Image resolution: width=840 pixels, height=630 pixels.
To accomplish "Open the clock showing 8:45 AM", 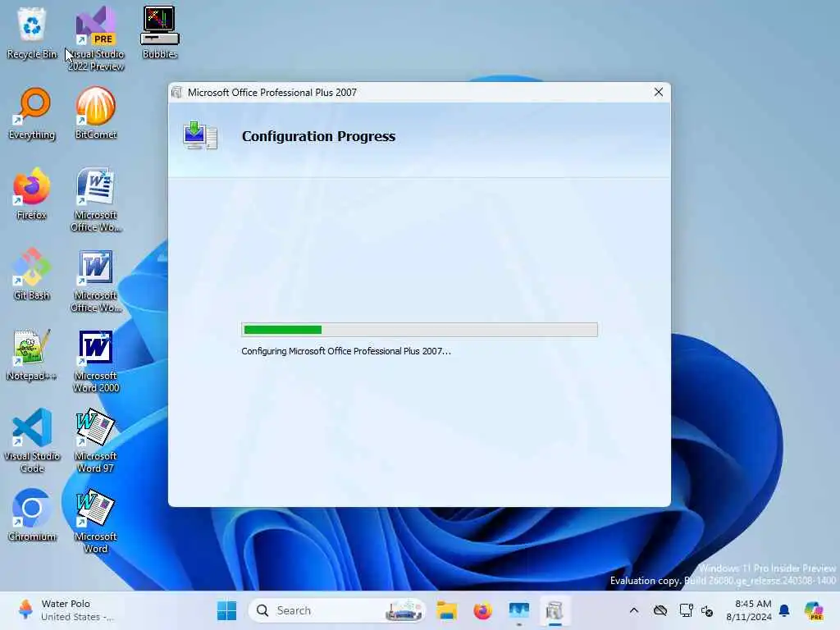I will coord(748,610).
